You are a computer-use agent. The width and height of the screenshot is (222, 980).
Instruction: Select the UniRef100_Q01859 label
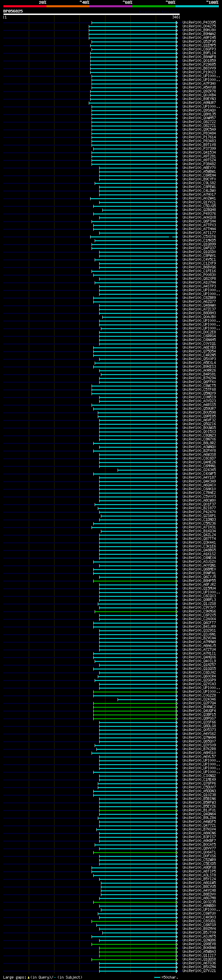[x=199, y=60]
